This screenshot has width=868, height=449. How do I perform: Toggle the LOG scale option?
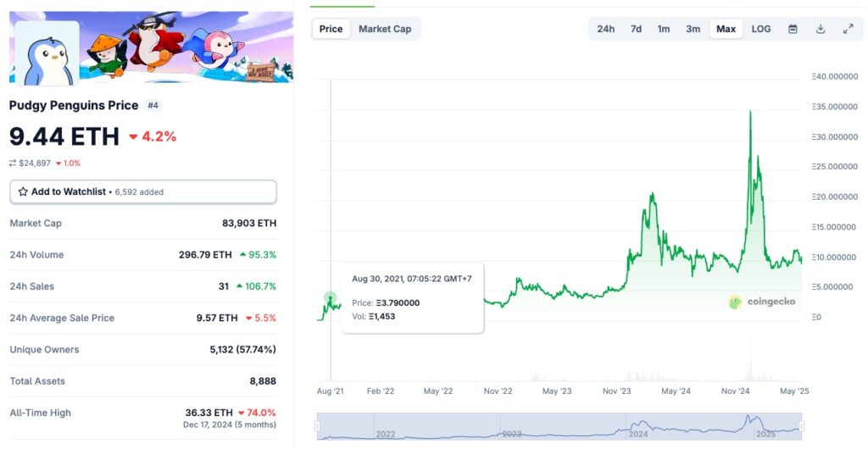pos(761,29)
